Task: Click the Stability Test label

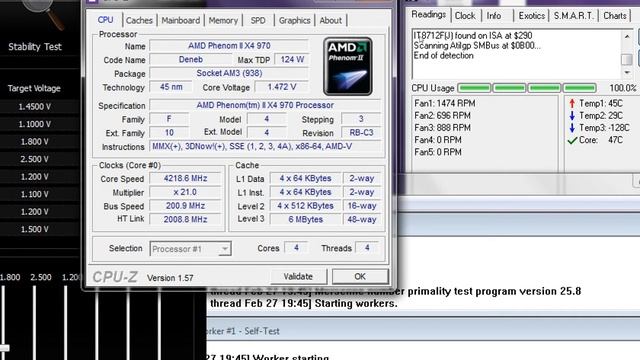Action: coord(35,47)
